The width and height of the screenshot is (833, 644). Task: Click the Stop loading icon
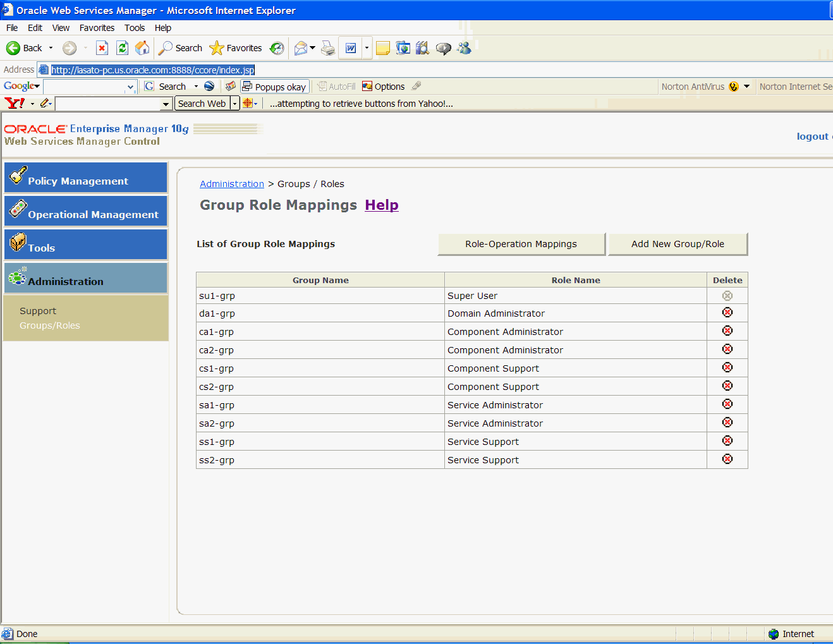tap(102, 48)
